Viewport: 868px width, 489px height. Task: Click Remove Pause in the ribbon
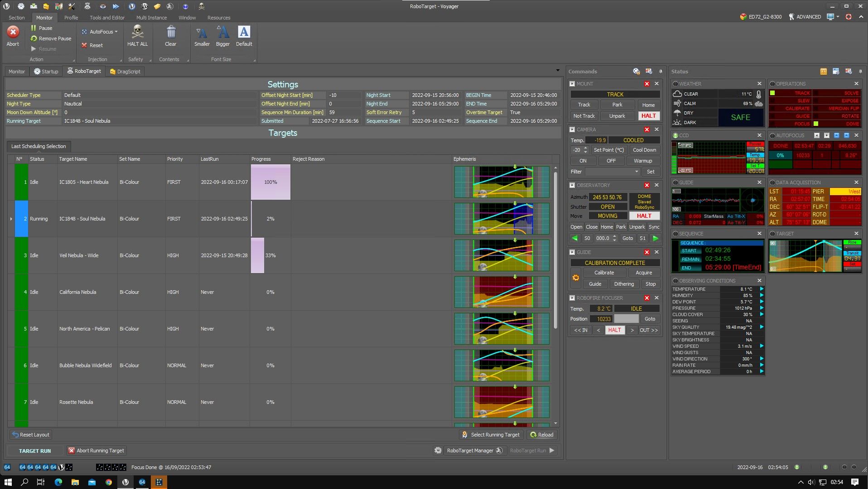coord(51,38)
